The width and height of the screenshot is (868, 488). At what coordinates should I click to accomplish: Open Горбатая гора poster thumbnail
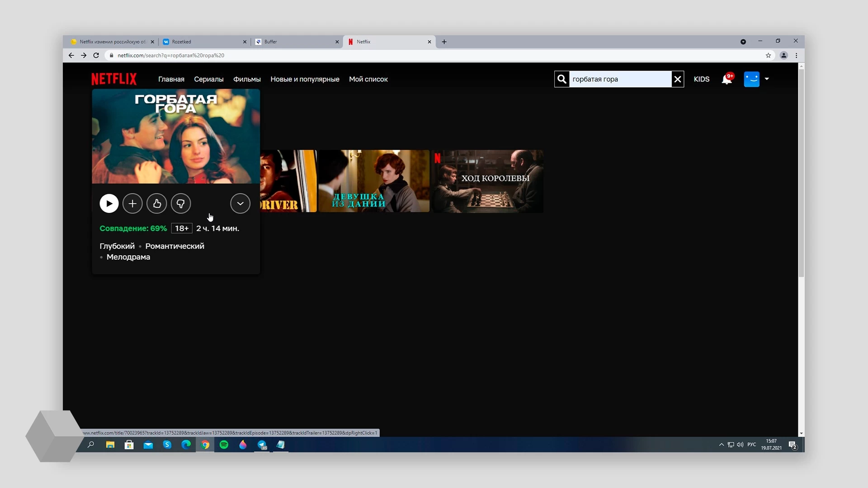click(x=176, y=136)
